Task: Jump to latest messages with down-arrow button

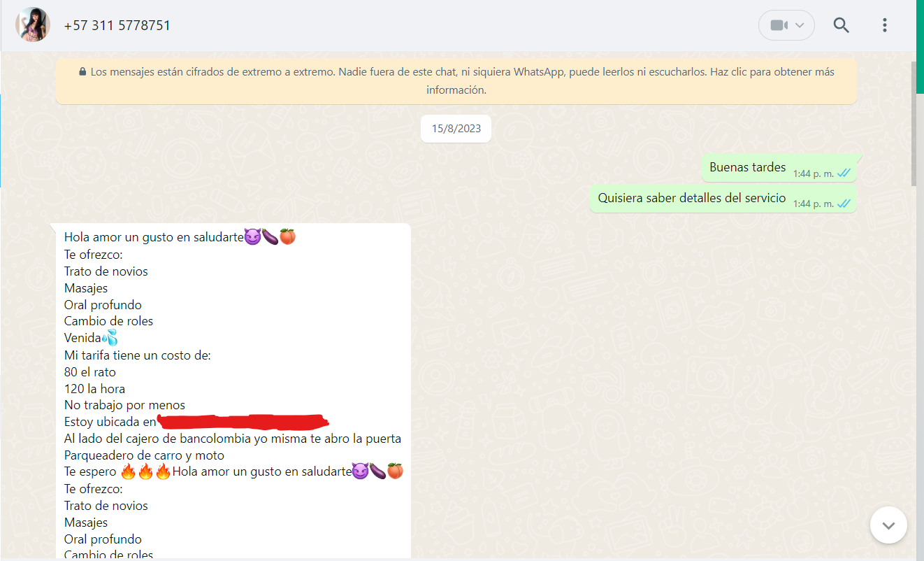Action: click(x=888, y=525)
